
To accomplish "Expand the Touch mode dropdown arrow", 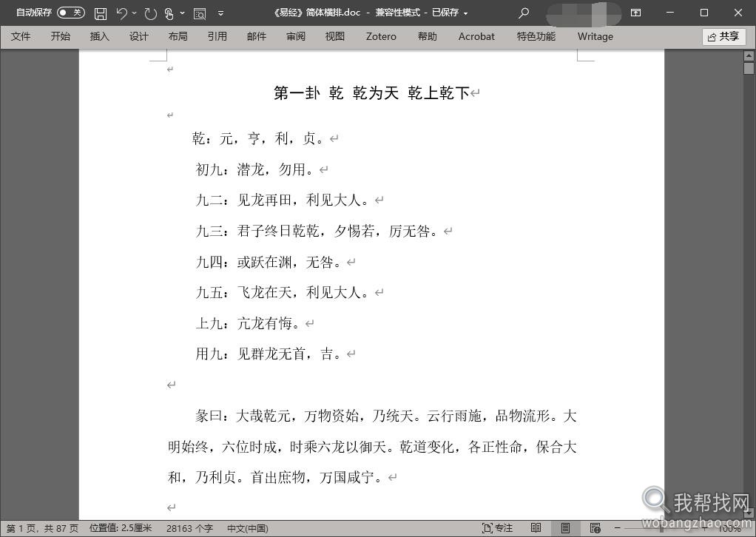I will tap(182, 13).
